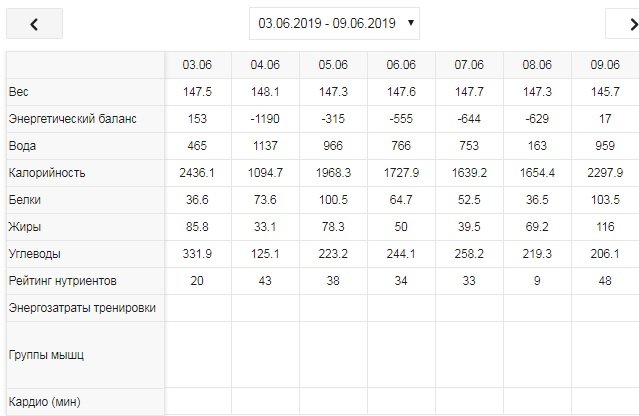This screenshot has height=416, width=639.
Task: Click protein value 100.5 for 05.06
Action: pyautogui.click(x=333, y=200)
